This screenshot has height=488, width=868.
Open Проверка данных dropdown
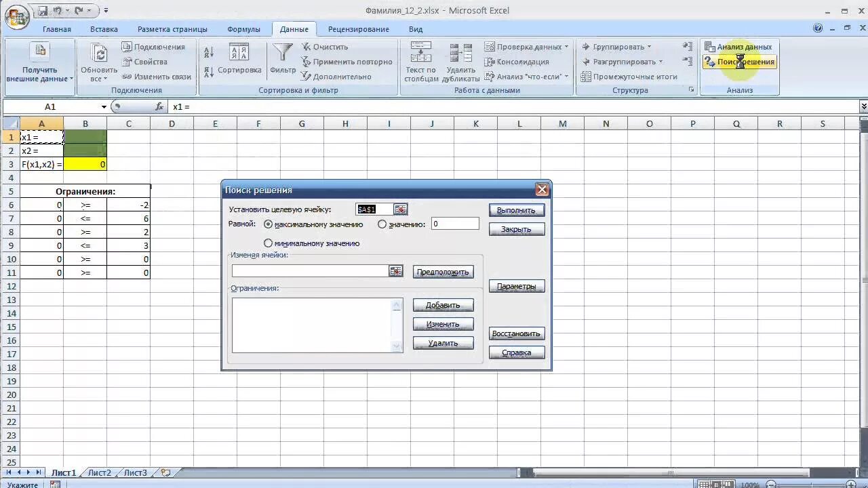point(527,47)
